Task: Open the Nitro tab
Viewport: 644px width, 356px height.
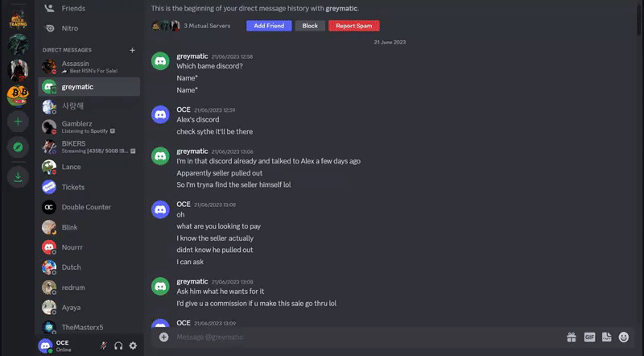Action: click(x=89, y=28)
